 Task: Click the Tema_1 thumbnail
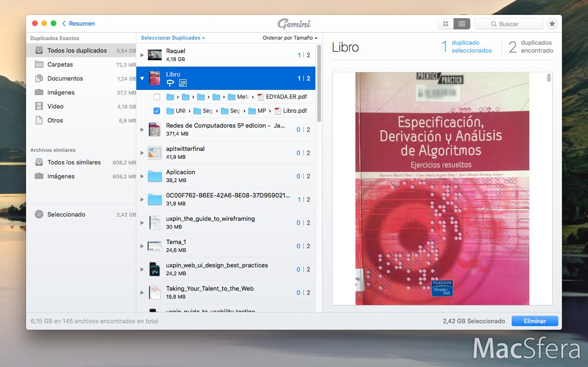coord(154,246)
